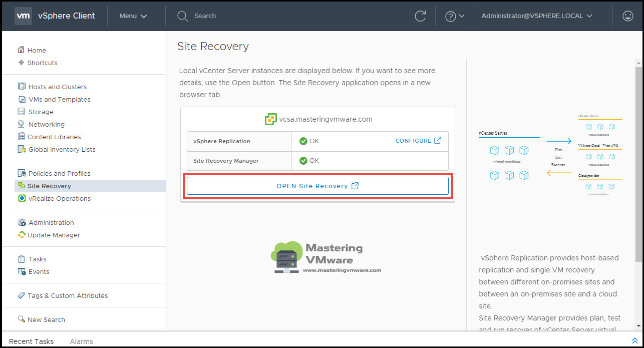This screenshot has height=348, width=644.
Task: Click the VMware vm logo
Action: [x=24, y=16]
